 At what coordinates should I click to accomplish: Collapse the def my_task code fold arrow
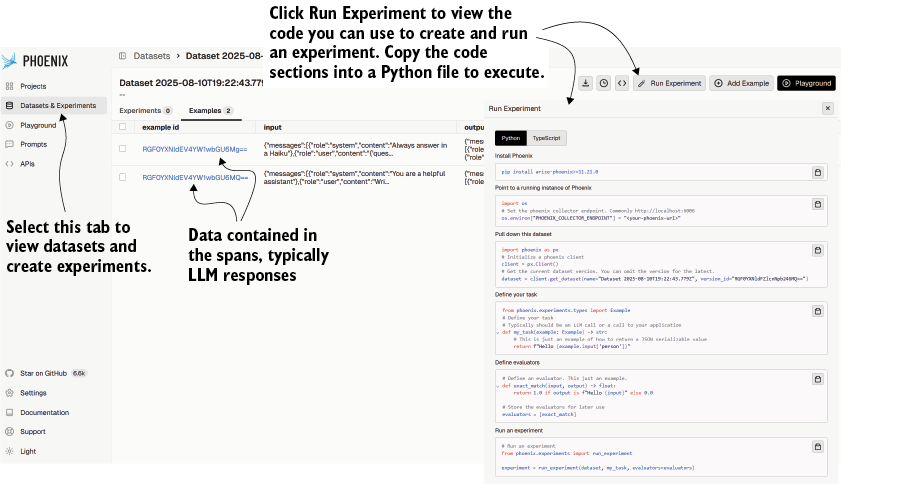[x=498, y=333]
